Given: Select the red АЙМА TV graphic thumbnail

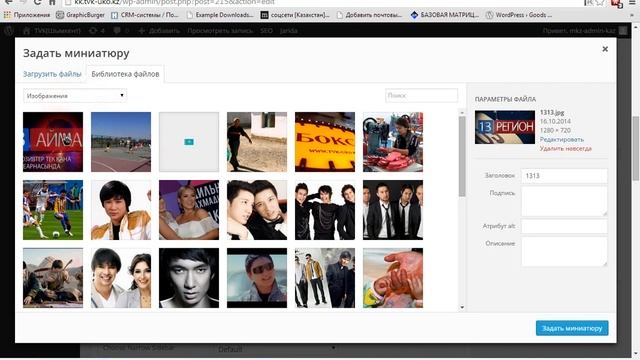Looking at the screenshot, I should click(x=53, y=142).
